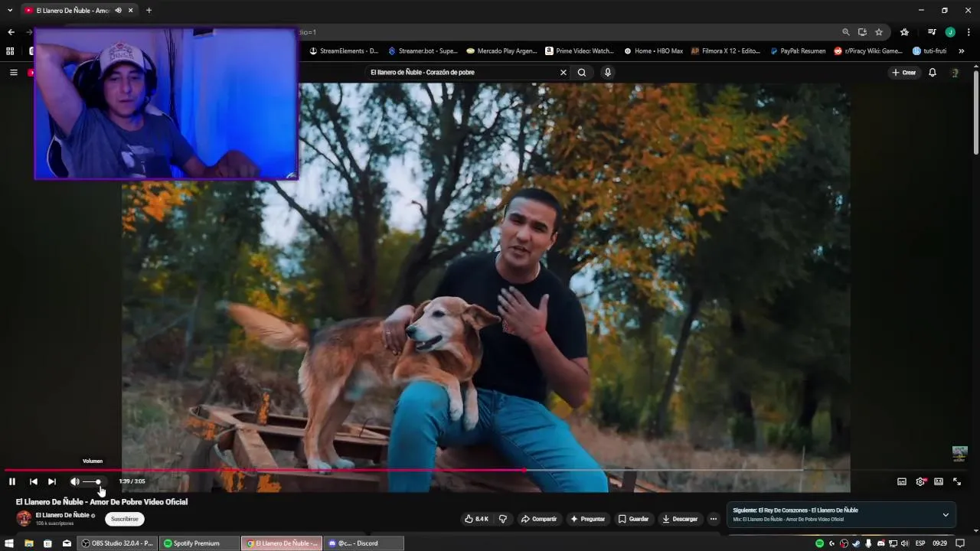Open File Explorer from taskbar

click(28, 543)
